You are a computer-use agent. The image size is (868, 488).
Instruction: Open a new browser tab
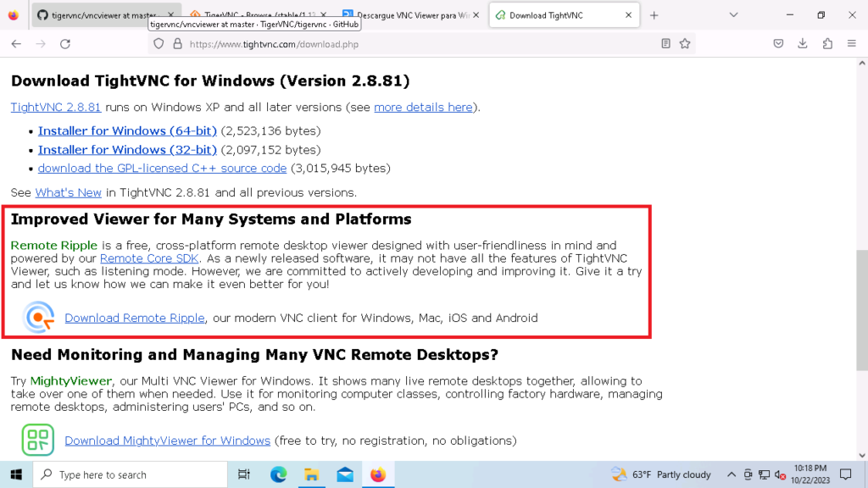coord(654,15)
